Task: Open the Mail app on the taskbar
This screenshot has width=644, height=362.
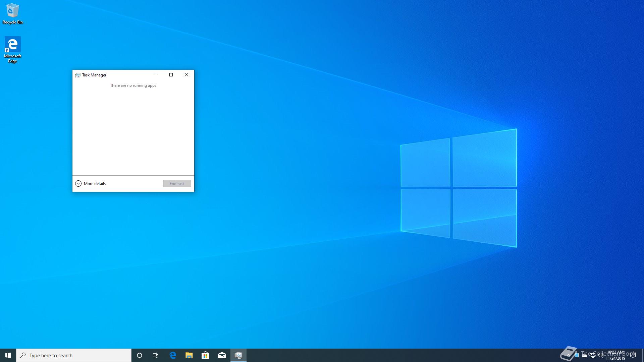Action: (x=222, y=355)
